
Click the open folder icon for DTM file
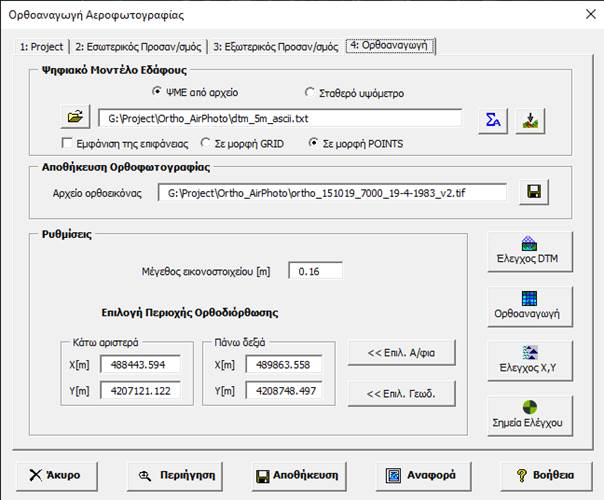(75, 118)
